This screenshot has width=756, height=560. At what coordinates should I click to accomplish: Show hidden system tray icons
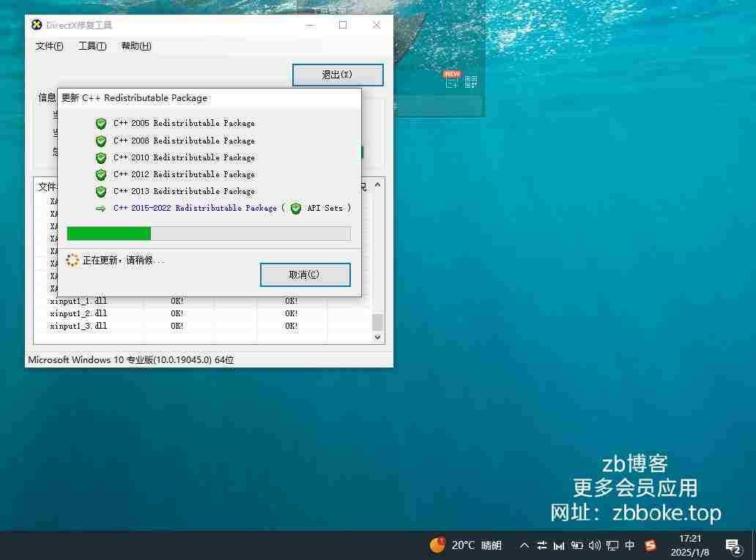[524, 545]
